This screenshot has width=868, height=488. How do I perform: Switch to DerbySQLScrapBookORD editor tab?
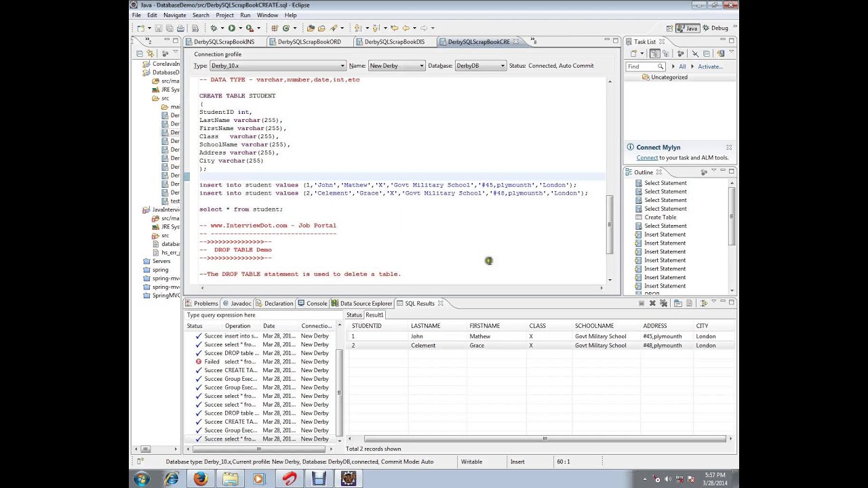click(x=309, y=42)
